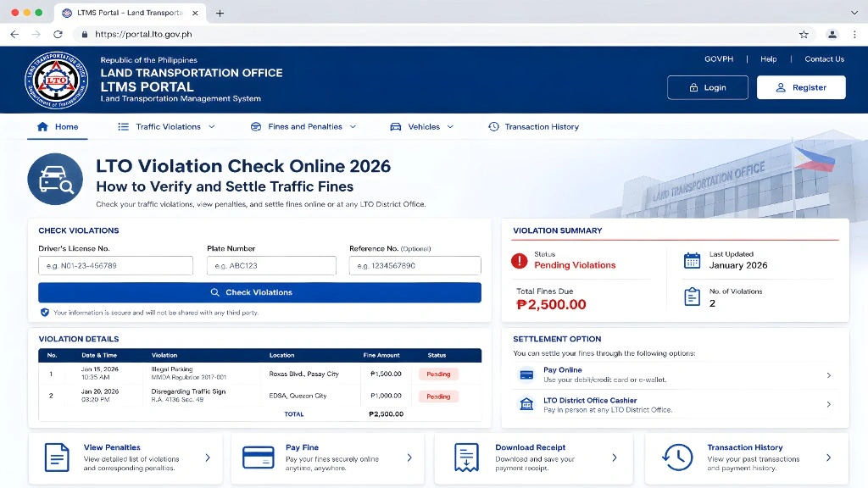The height and width of the screenshot is (488, 868).
Task: Click the Last Updated calendar icon
Action: click(692, 261)
